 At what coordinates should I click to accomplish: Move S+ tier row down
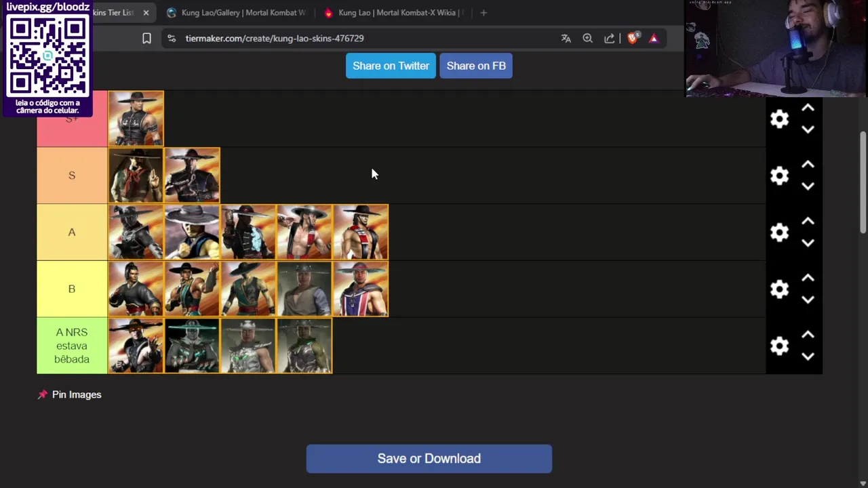[x=808, y=129]
